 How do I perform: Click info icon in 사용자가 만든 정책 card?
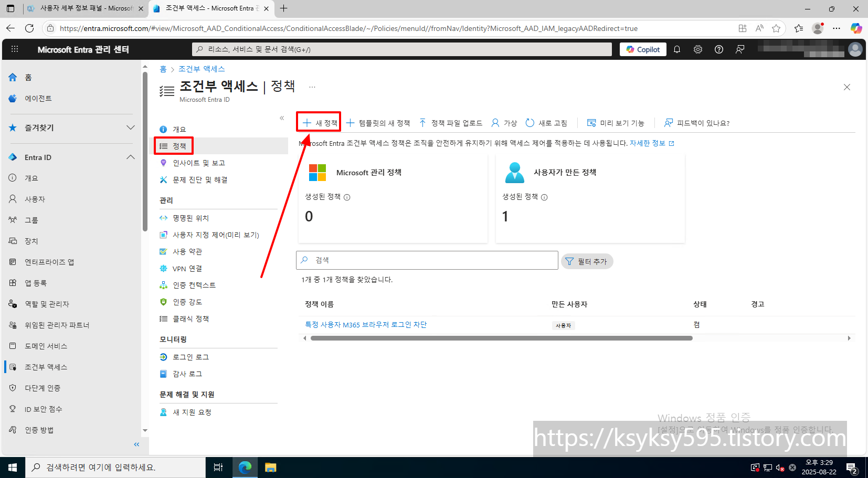544,197
